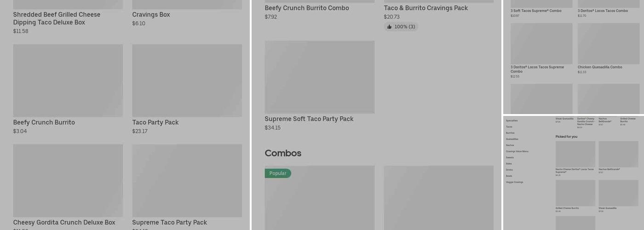Go to the Tacos category
This screenshot has width=644, height=230.
coord(509,126)
